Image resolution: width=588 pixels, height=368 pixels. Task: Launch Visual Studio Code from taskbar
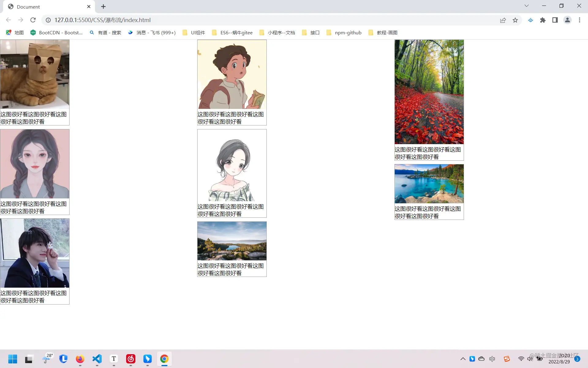[97, 358]
